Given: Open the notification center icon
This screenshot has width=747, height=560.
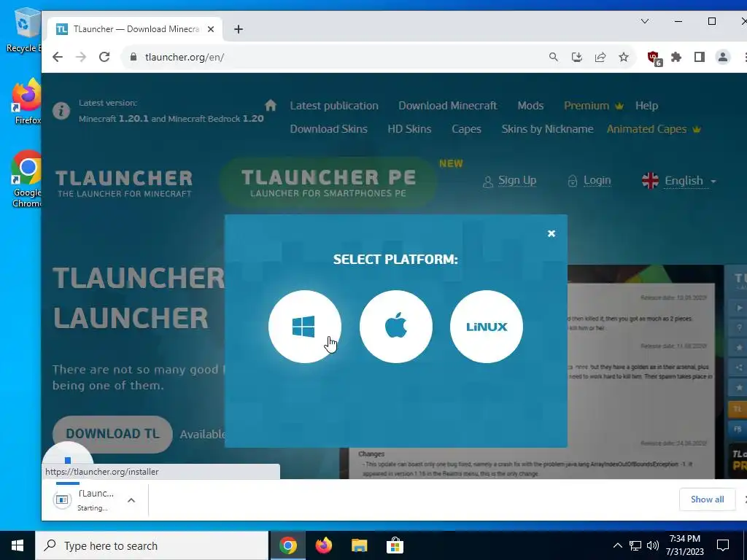Looking at the screenshot, I should coord(723,545).
